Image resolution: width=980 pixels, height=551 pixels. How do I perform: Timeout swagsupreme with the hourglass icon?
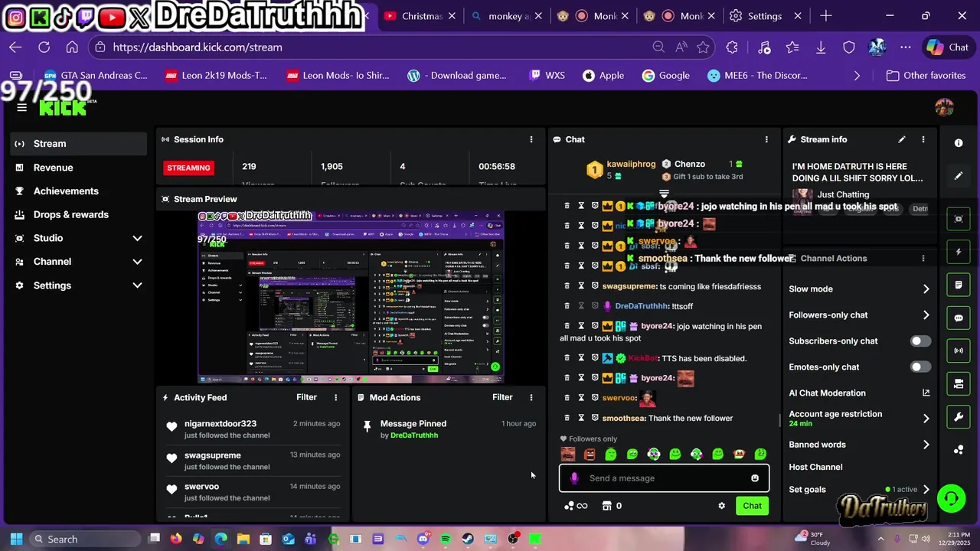(581, 286)
